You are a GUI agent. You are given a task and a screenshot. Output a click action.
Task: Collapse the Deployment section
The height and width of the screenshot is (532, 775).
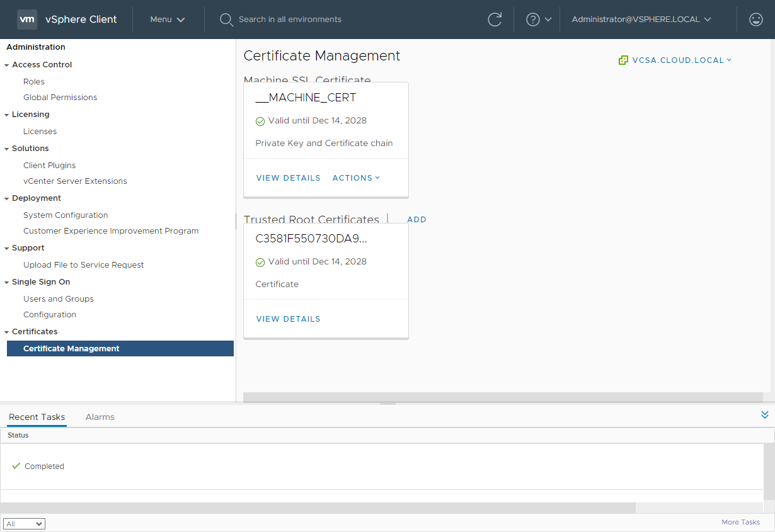[7, 198]
